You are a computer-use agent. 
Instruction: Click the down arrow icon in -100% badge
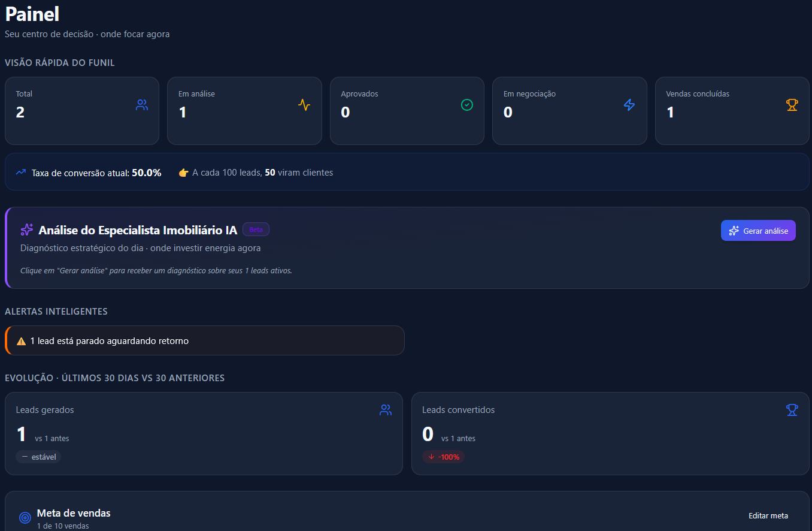coord(431,457)
